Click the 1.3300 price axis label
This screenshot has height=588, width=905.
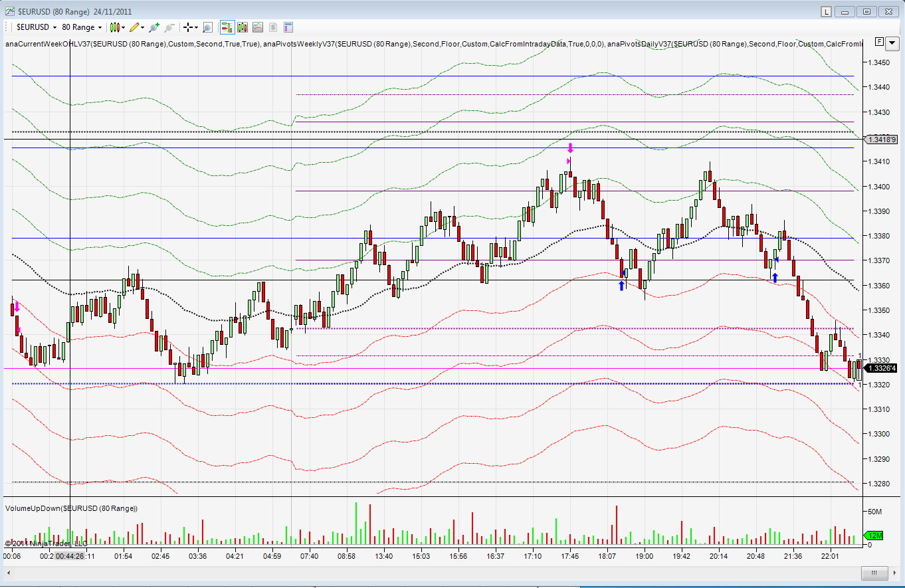880,434
